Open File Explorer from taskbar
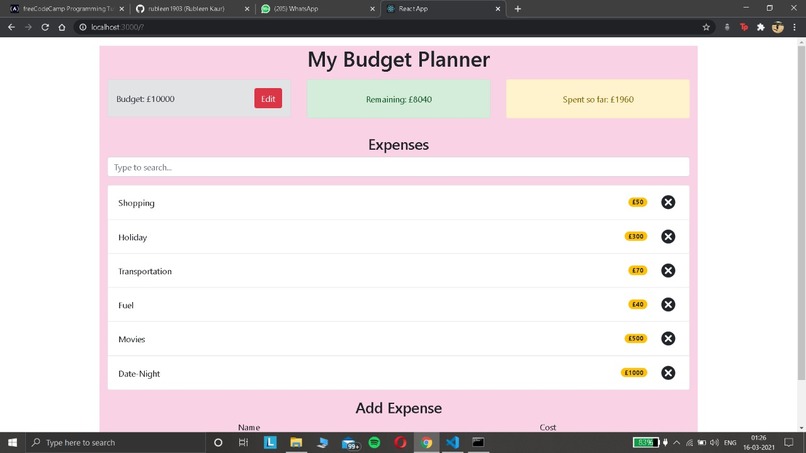This screenshot has width=806, height=453. (x=296, y=442)
